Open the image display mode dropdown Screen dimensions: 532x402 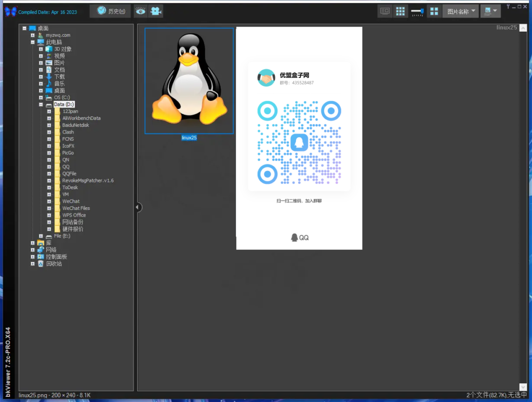pyautogui.click(x=490, y=11)
